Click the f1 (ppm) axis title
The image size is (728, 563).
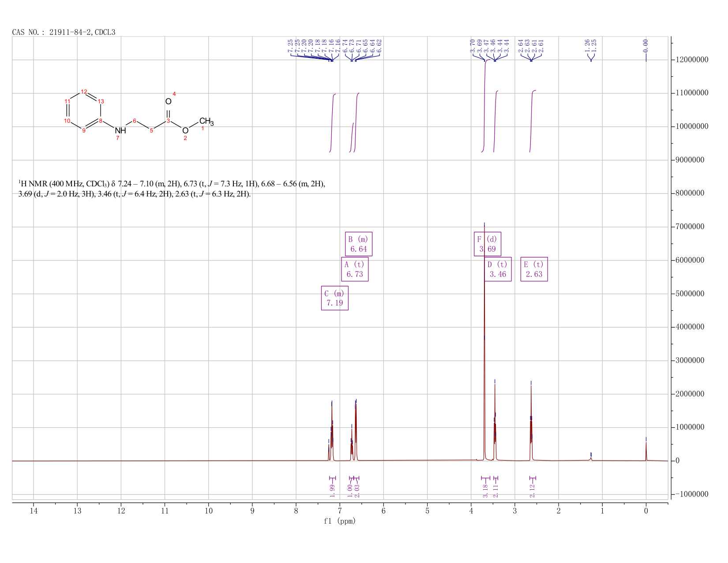pos(340,521)
